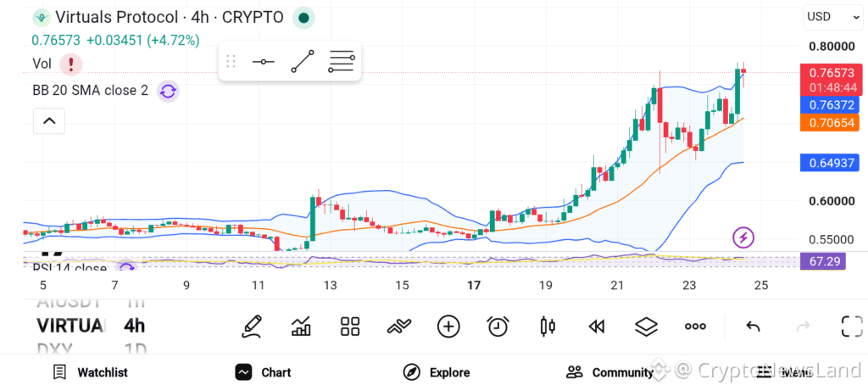Select the chart type line icon

point(399,327)
